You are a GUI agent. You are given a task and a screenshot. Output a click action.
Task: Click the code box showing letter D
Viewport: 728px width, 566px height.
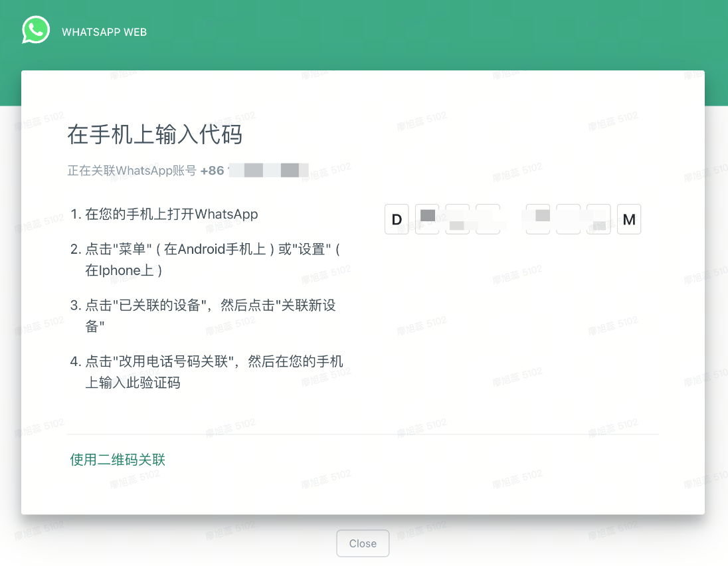(x=397, y=219)
